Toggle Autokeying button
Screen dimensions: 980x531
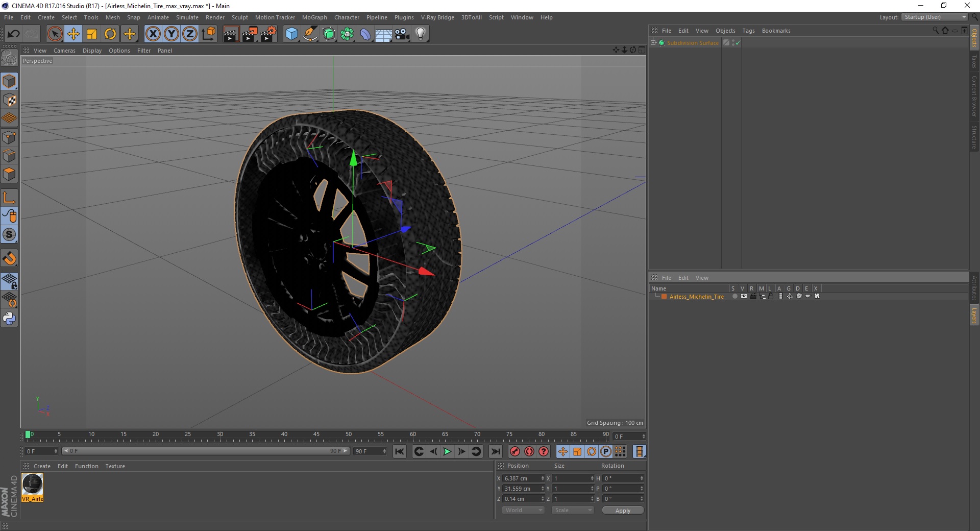(529, 451)
